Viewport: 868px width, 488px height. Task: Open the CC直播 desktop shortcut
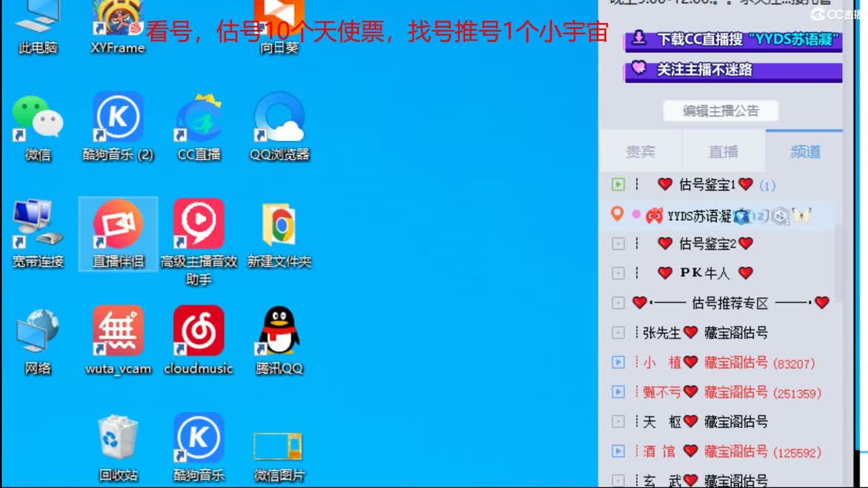(x=199, y=128)
